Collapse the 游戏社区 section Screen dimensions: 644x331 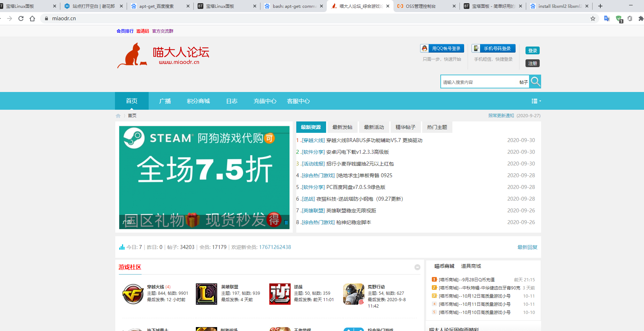click(x=417, y=267)
